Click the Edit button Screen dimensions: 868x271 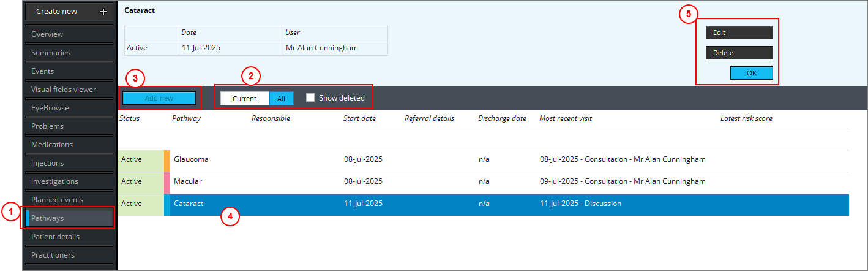click(x=739, y=32)
